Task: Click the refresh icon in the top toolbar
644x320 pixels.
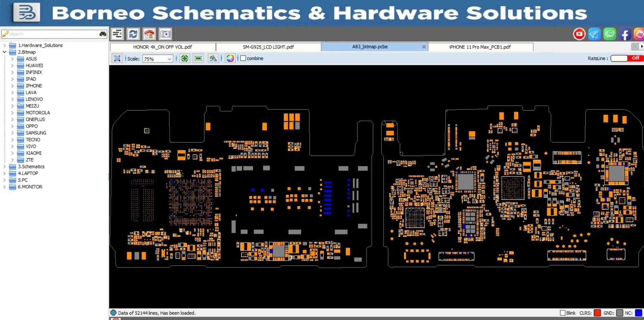Action: 133,34
